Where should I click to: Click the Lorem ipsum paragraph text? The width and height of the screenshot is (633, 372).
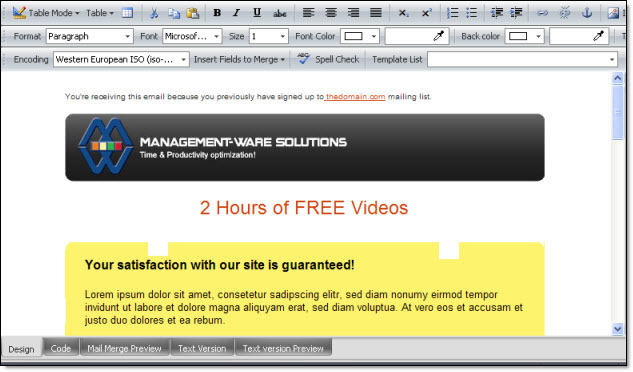304,307
